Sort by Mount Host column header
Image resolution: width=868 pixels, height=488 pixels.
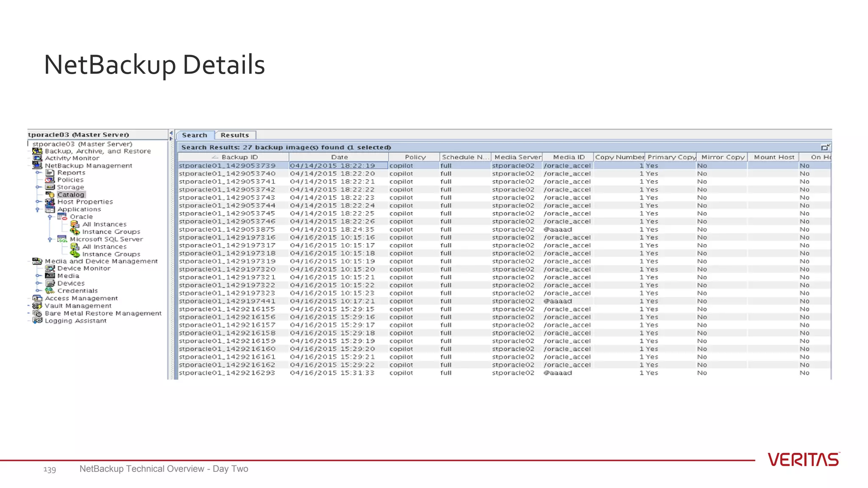pos(773,157)
